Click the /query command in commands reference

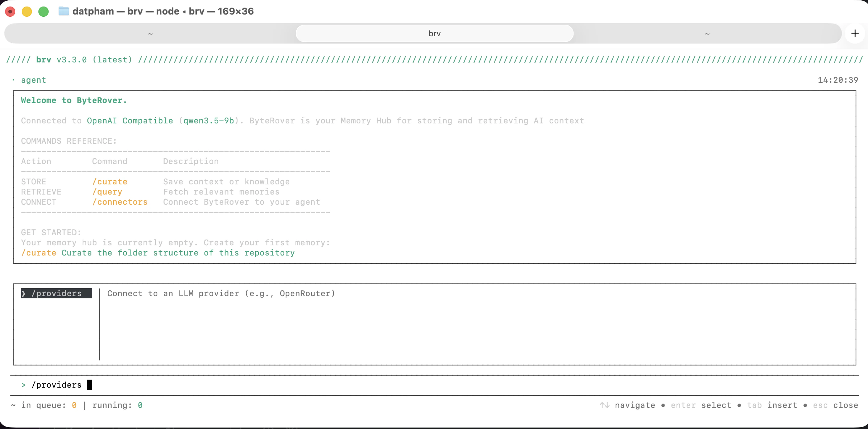coord(107,192)
